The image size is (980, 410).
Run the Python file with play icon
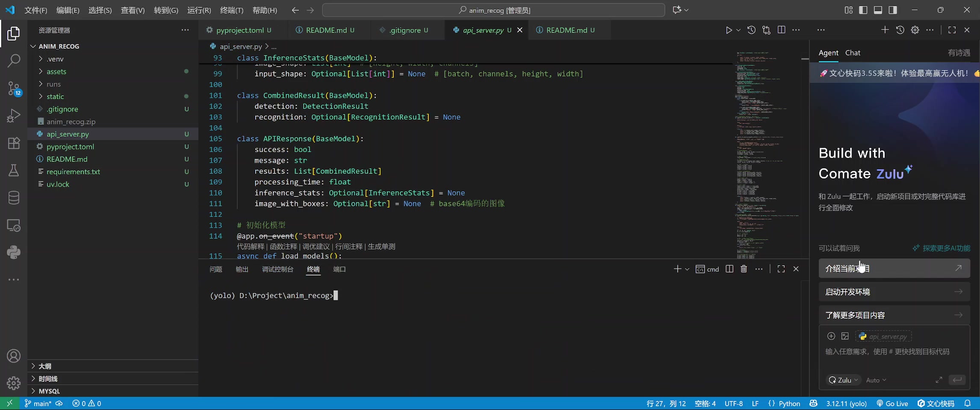tap(729, 30)
